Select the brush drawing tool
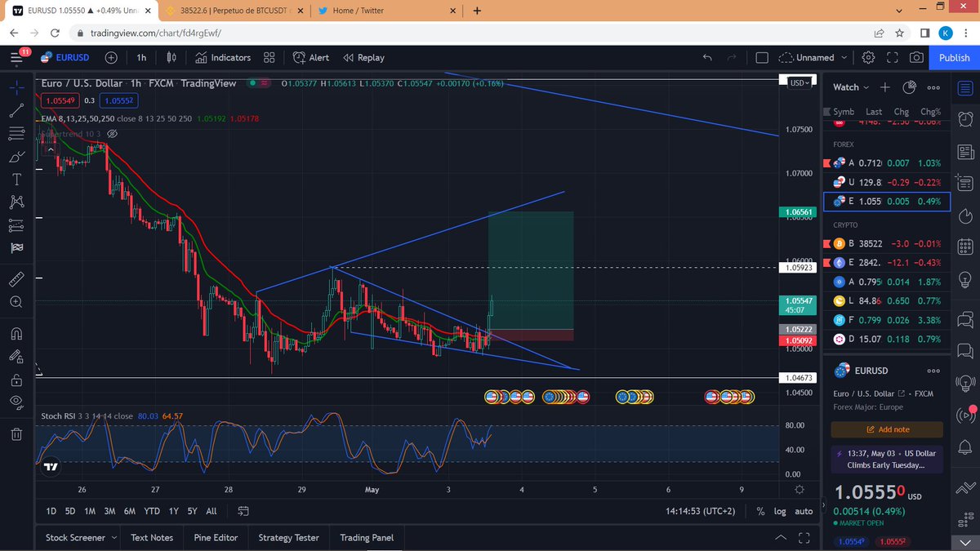The height and width of the screenshot is (551, 980). [x=16, y=156]
